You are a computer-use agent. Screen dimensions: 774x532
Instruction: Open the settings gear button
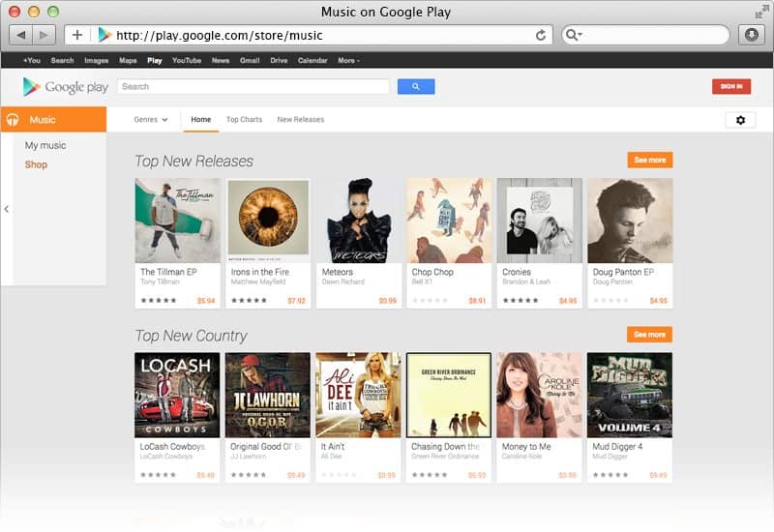pos(740,120)
